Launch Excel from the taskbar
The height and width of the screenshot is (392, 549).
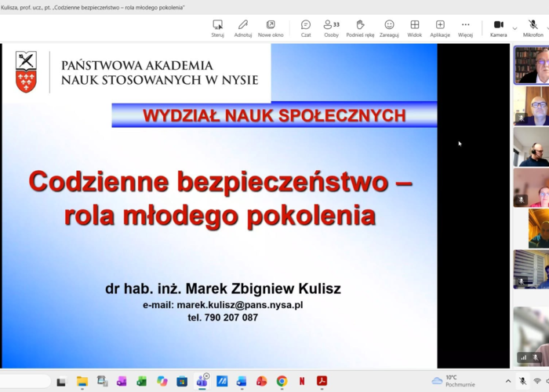coord(141,381)
